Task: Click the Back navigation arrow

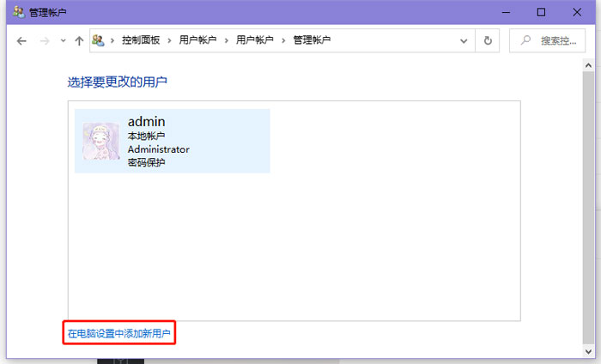Action: [21, 40]
